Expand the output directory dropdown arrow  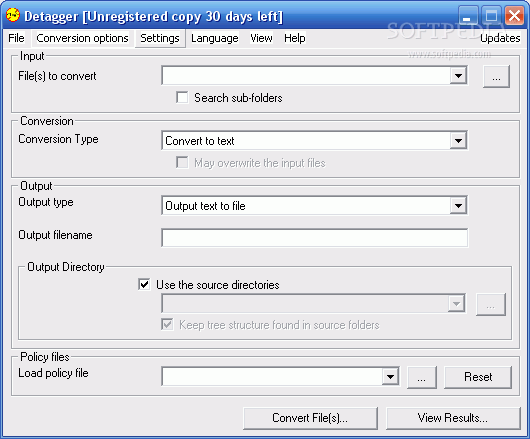[456, 303]
